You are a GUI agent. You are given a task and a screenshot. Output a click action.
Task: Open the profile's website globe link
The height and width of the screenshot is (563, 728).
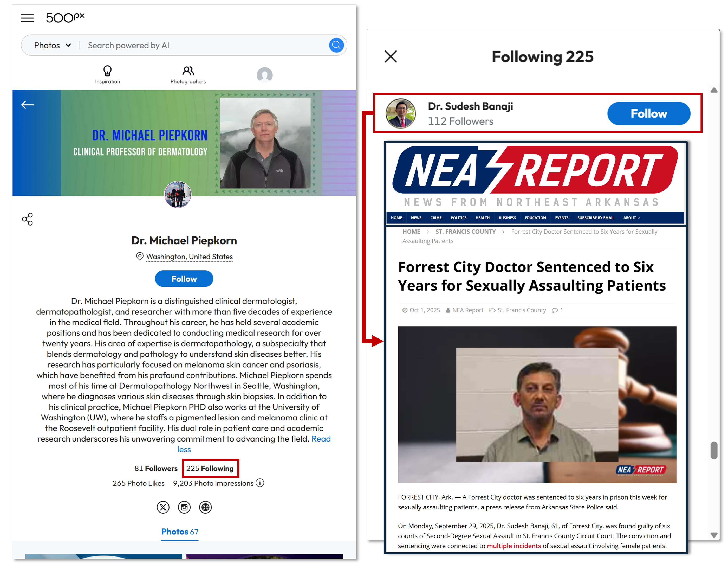tap(205, 507)
